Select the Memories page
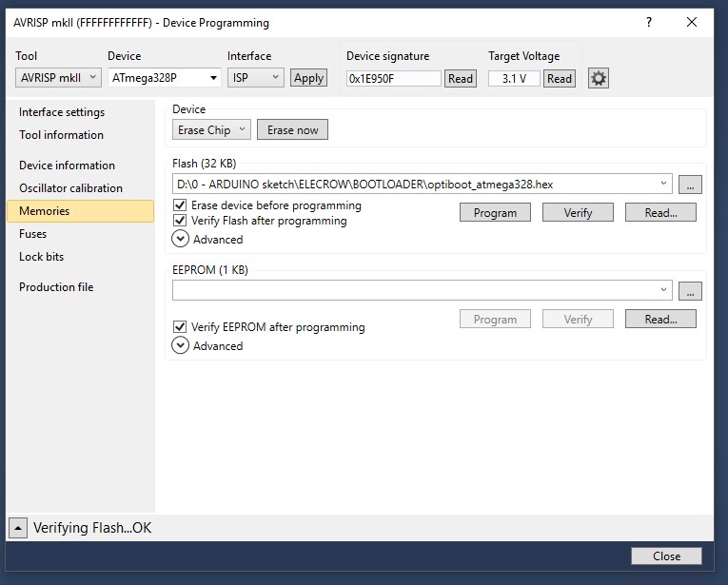The image size is (728, 585). coord(81,211)
